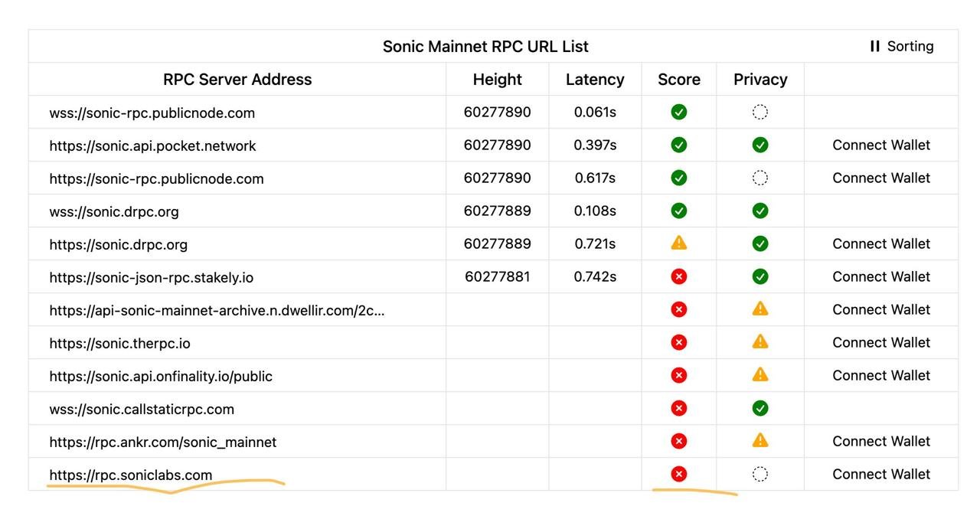Click green privacy check for sonic.api.pocket.network
The width and height of the screenshot is (980, 516).
coord(759,145)
